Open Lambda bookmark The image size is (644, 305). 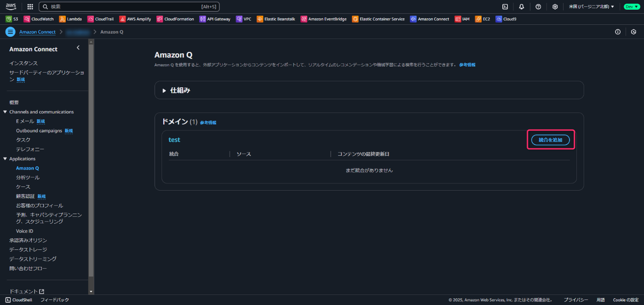point(70,19)
